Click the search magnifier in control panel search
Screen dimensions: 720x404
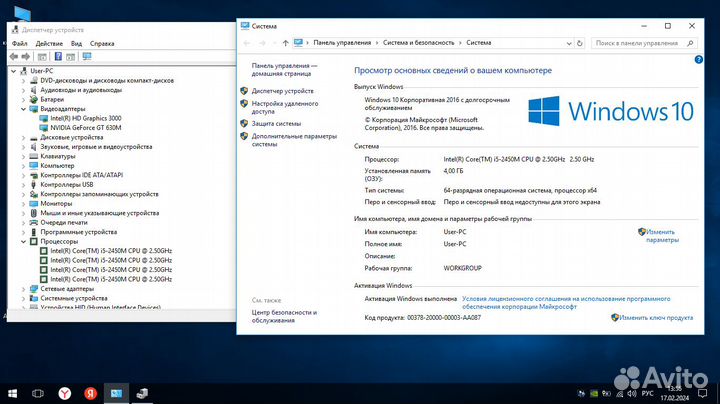(x=690, y=43)
